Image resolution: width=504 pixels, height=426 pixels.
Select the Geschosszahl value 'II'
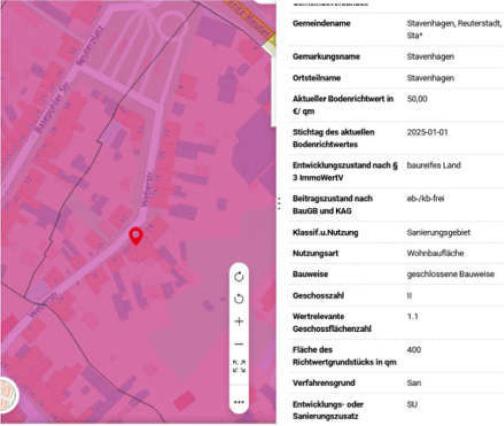pos(407,296)
